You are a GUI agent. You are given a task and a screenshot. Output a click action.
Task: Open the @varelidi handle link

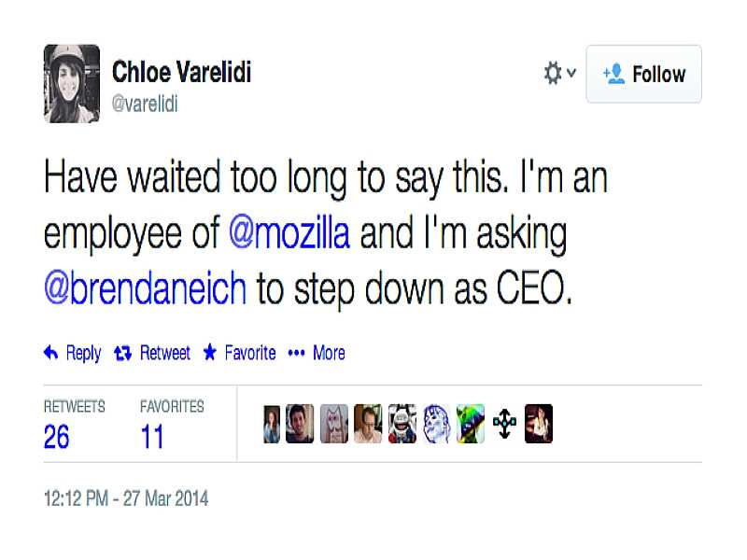pyautogui.click(x=145, y=104)
